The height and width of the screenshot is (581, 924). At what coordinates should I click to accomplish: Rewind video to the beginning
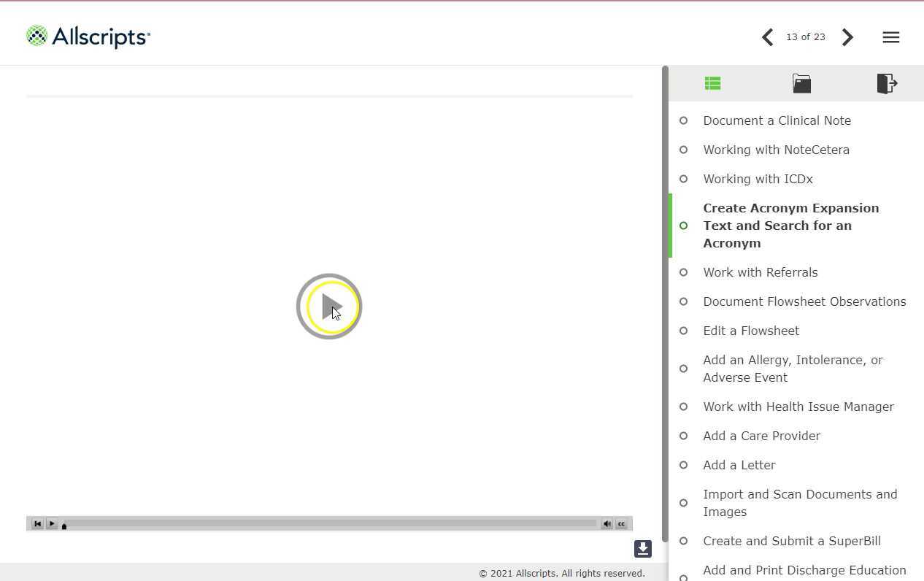(x=37, y=523)
